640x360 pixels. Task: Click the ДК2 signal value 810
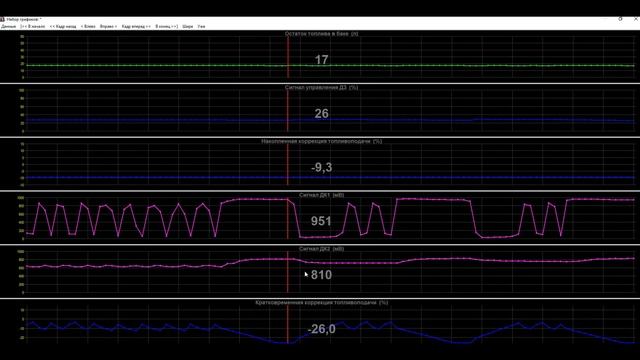321,275
